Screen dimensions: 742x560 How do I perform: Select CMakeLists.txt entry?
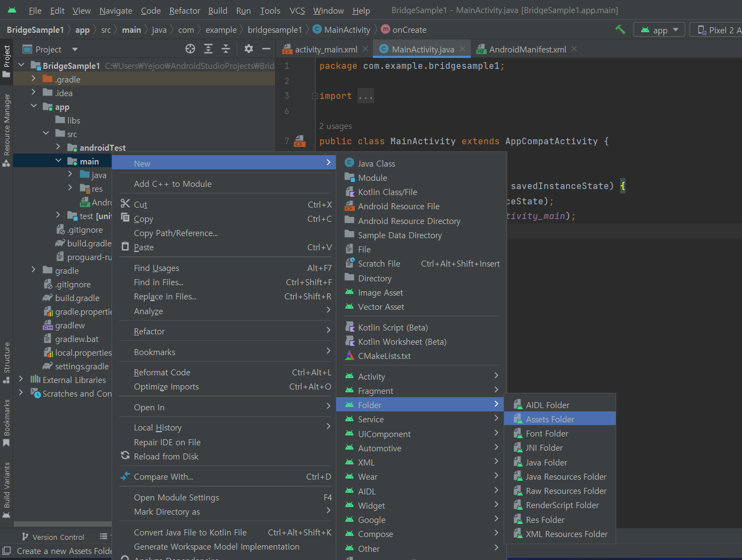pos(420,356)
